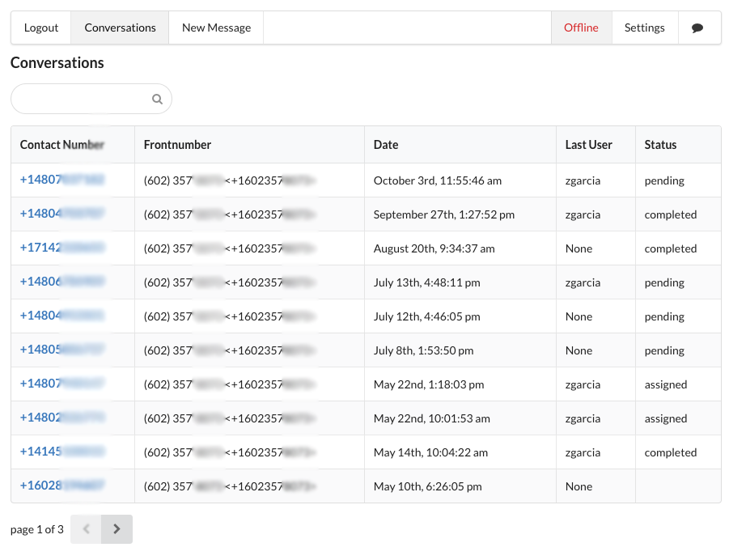Open New Message tab
Image resolution: width=729 pixels, height=560 pixels.
[x=216, y=28]
